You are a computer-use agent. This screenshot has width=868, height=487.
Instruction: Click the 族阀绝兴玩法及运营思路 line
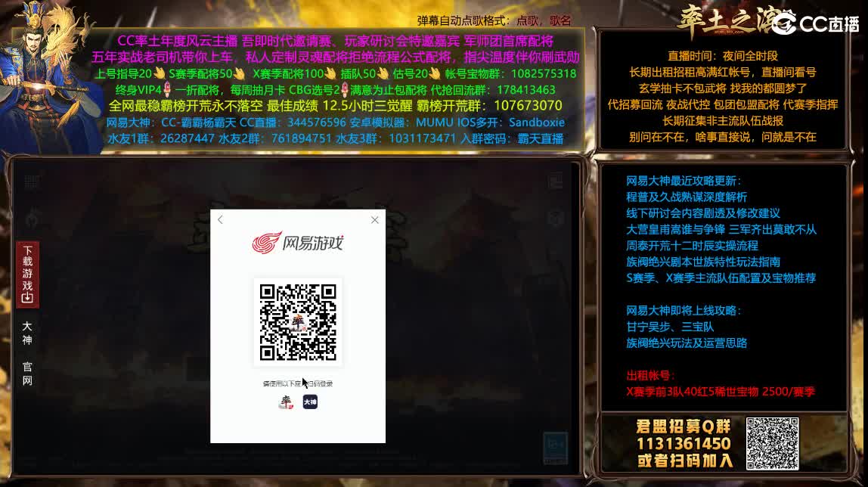(687, 343)
